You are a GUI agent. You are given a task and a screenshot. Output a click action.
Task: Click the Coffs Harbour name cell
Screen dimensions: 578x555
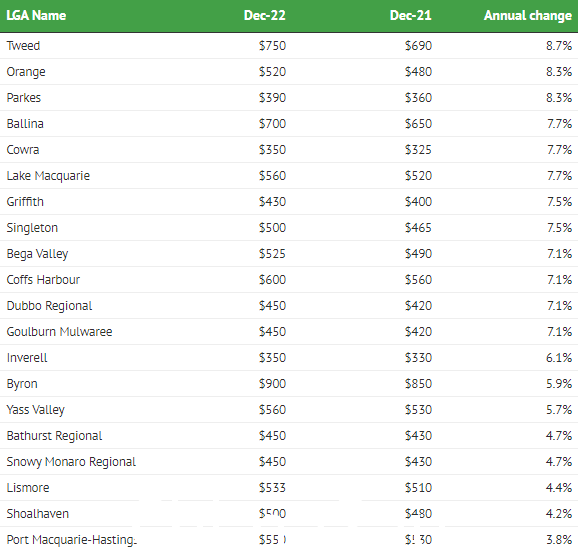pos(43,280)
